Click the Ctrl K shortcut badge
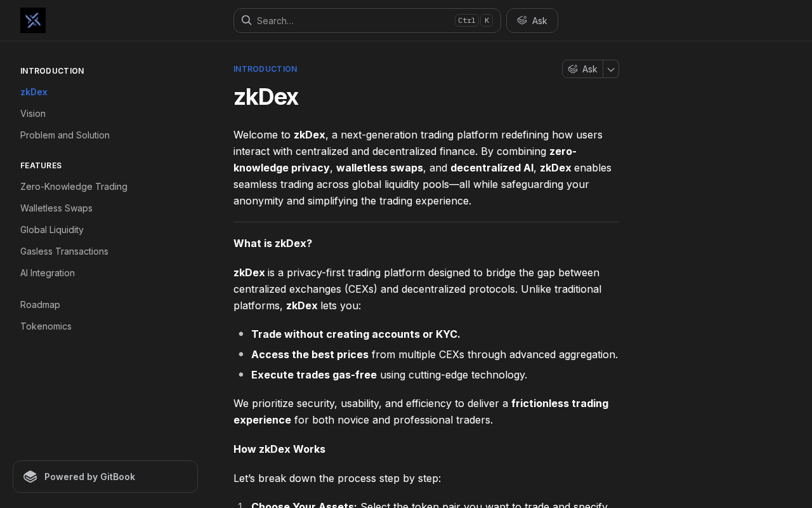Viewport: 812px width, 508px height. [473, 20]
